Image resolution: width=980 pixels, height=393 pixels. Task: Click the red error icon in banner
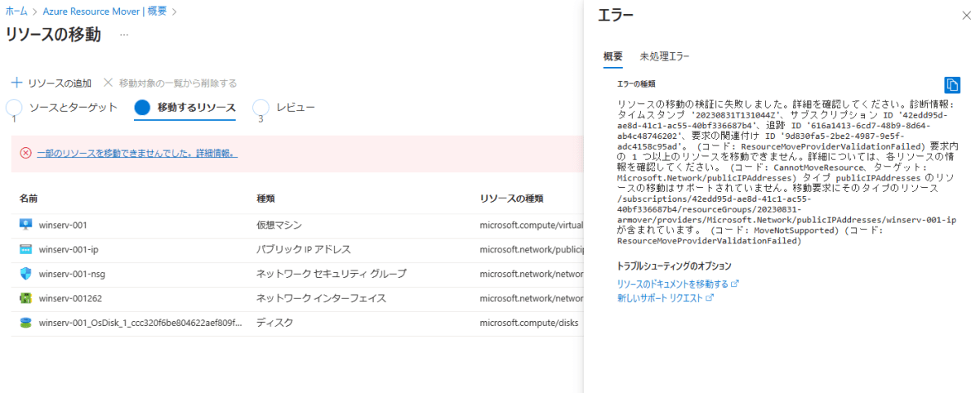[x=25, y=153]
